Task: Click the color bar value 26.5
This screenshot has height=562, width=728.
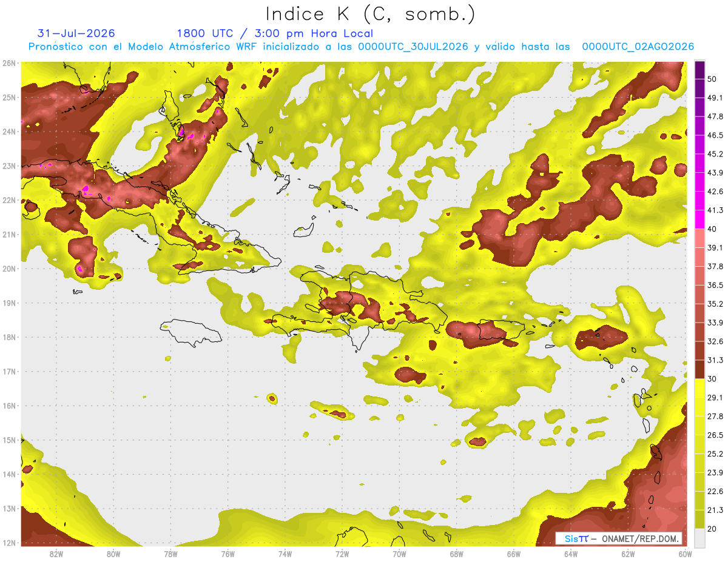Action: [715, 435]
